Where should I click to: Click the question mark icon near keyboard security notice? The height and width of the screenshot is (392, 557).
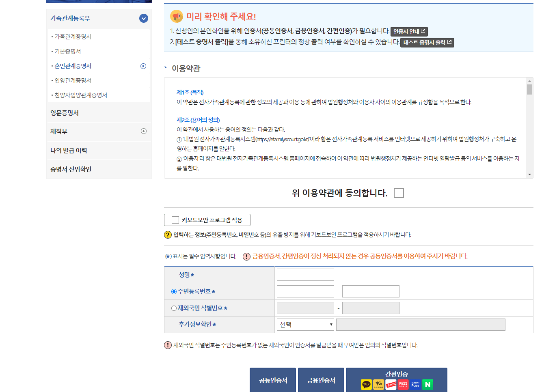166,234
